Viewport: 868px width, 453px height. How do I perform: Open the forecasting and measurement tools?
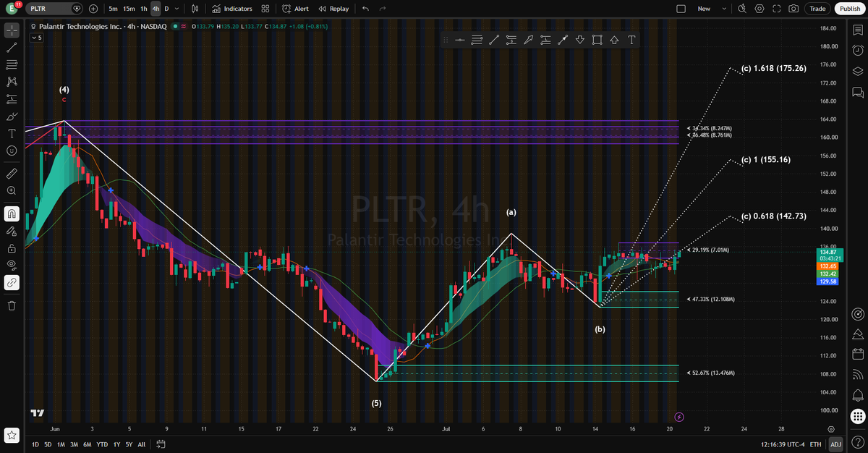coord(12,99)
